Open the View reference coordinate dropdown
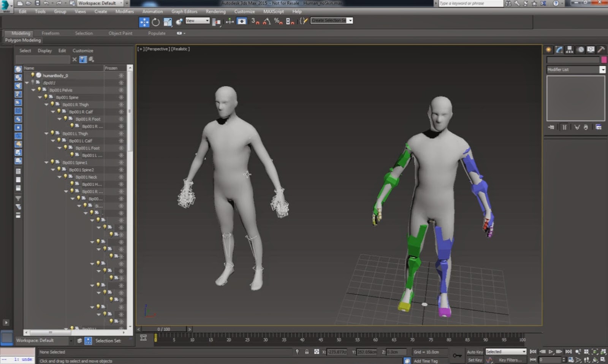The image size is (608, 364). tap(198, 21)
